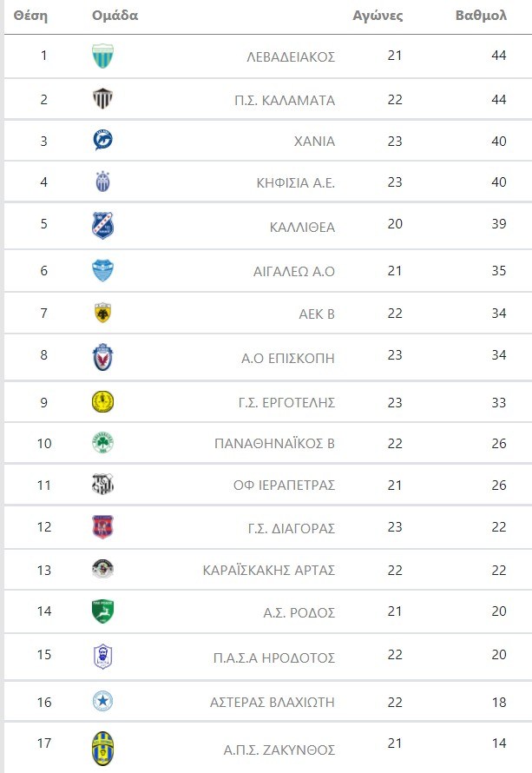Click the Α.Ο Επισκοπή team badge
Screen dimensions: 532x773
[103, 357]
